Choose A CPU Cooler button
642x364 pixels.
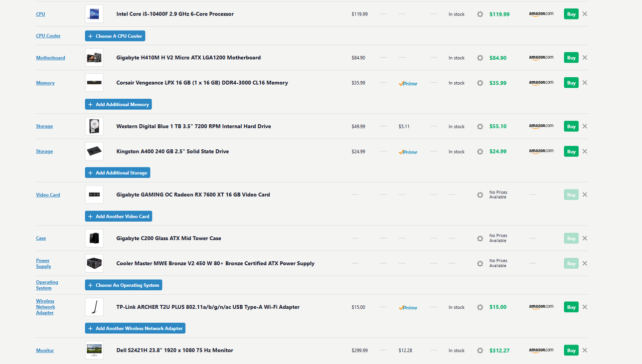coord(115,36)
